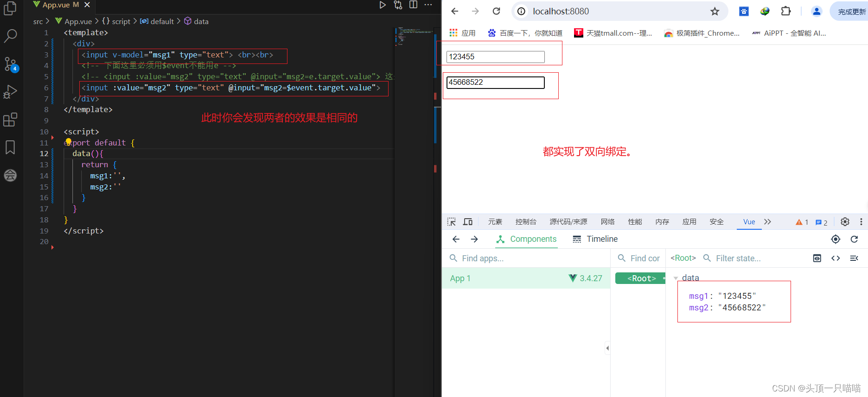Image resolution: width=868 pixels, height=397 pixels.
Task: Open the 天猫tmall.com bookmark
Action: [x=613, y=33]
